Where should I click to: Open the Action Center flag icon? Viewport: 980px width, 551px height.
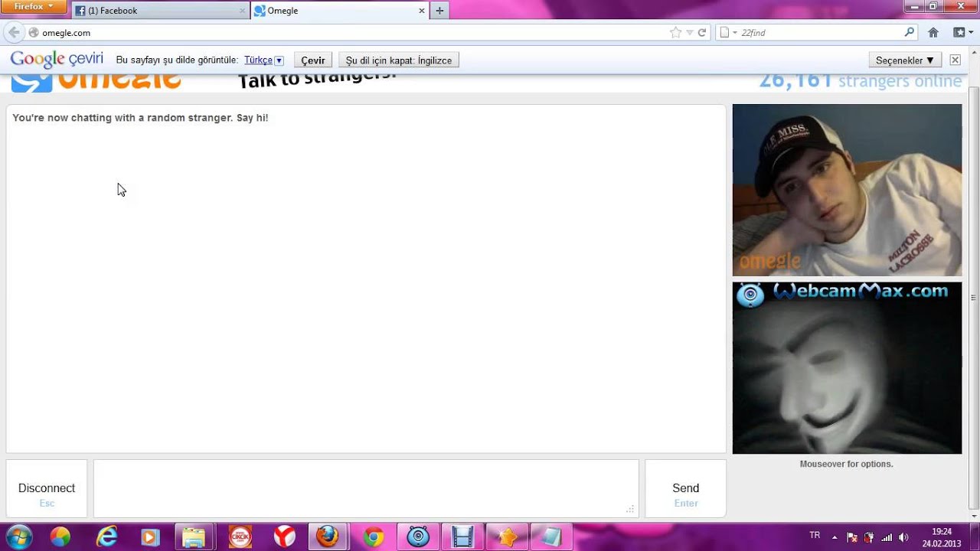coord(851,537)
